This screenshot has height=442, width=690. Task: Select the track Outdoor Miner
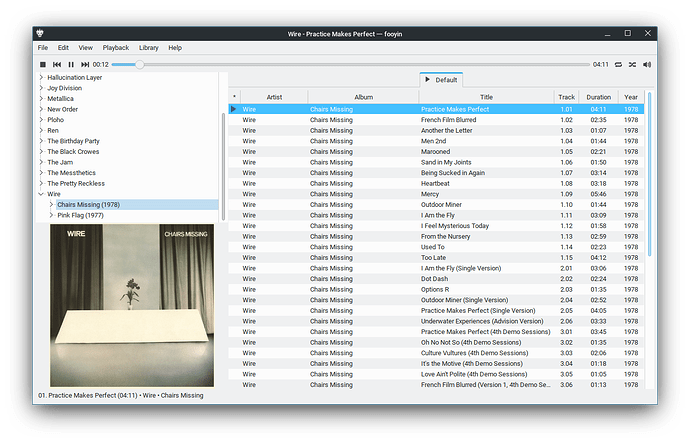tap(441, 204)
